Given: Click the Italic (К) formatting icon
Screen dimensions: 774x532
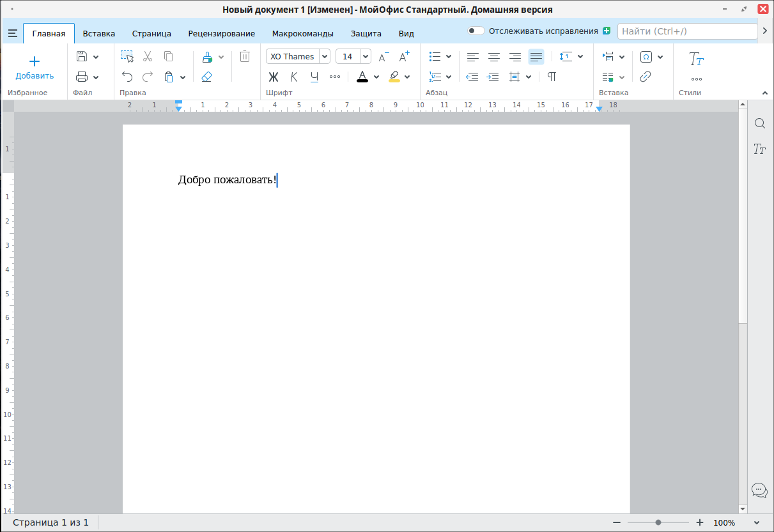Looking at the screenshot, I should (294, 77).
